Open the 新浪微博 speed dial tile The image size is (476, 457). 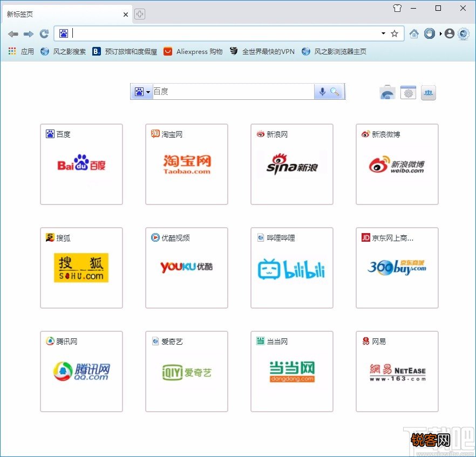[x=397, y=164]
